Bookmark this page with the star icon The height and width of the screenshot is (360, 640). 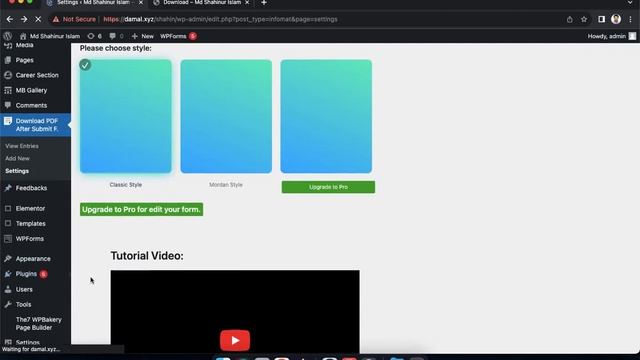pos(584,19)
